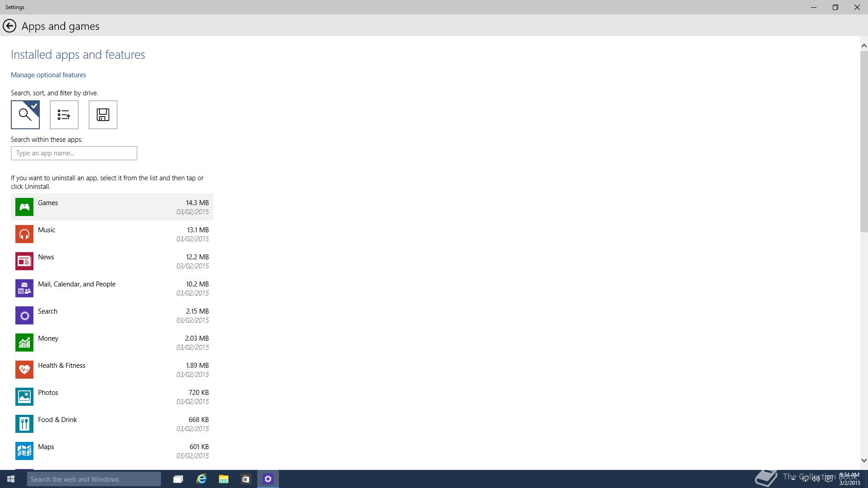Click the 10.2 MB size value
The image size is (868, 488).
coord(197,284)
